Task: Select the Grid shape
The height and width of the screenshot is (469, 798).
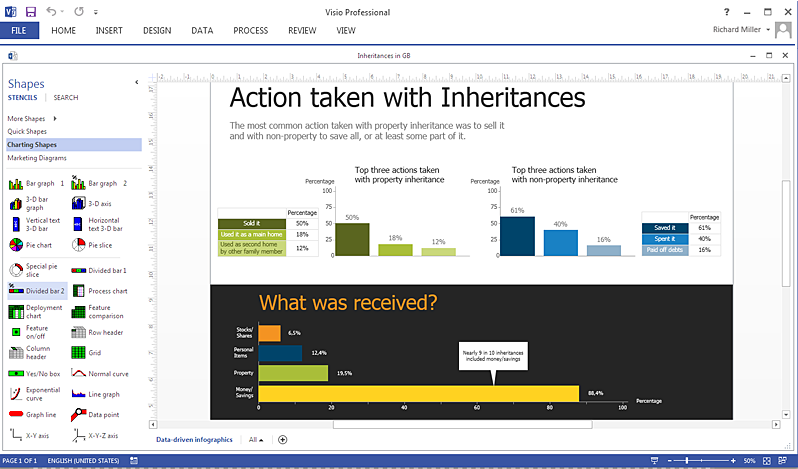Action: pyautogui.click(x=87, y=353)
